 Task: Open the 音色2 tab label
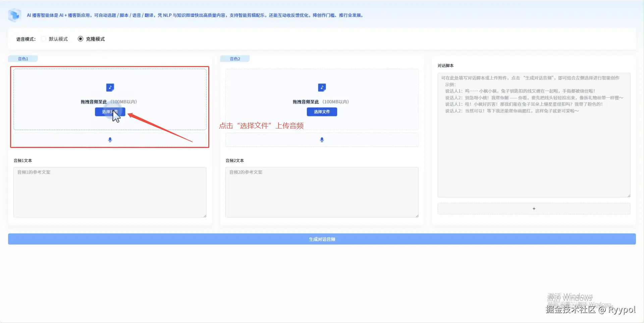(235, 59)
